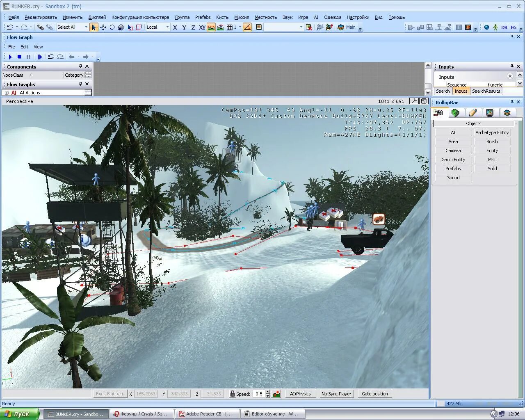Open the named selection combo box

[283, 27]
